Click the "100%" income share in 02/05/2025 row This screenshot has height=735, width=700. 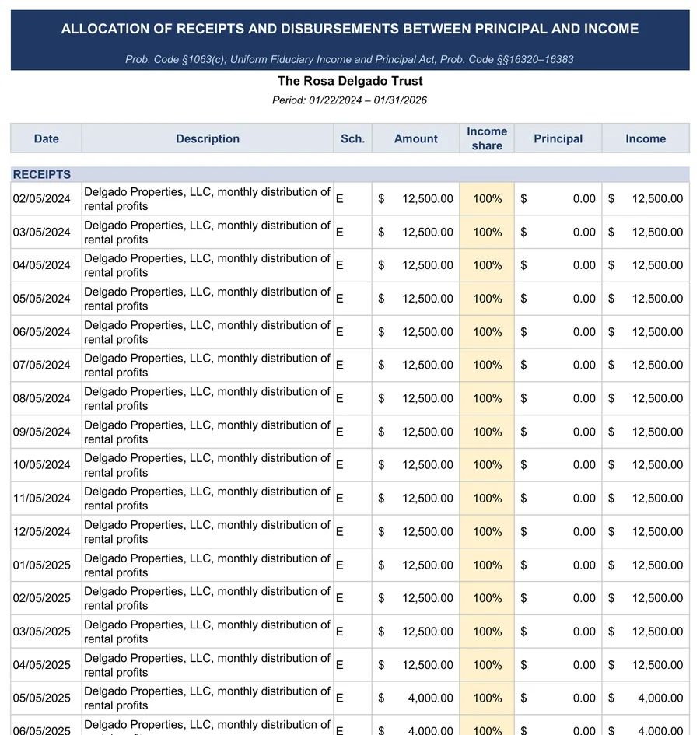point(487,598)
